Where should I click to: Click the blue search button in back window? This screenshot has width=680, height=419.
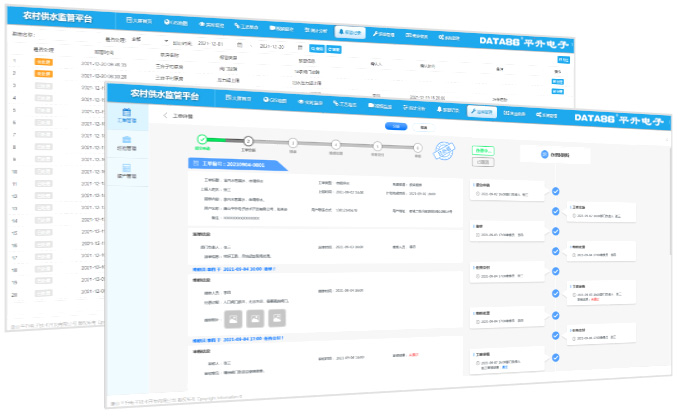tap(317, 48)
